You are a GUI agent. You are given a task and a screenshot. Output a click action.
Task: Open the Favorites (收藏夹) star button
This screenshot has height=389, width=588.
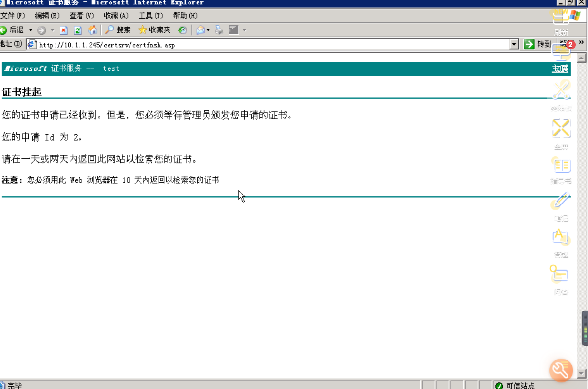click(154, 30)
